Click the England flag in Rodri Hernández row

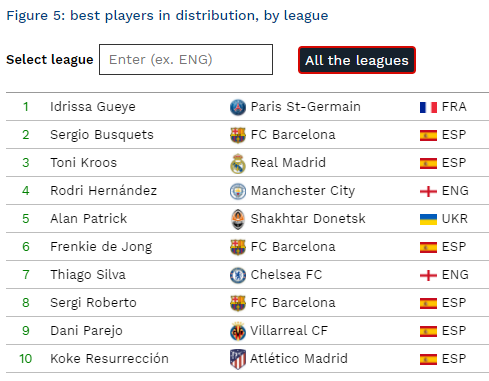[x=428, y=191]
